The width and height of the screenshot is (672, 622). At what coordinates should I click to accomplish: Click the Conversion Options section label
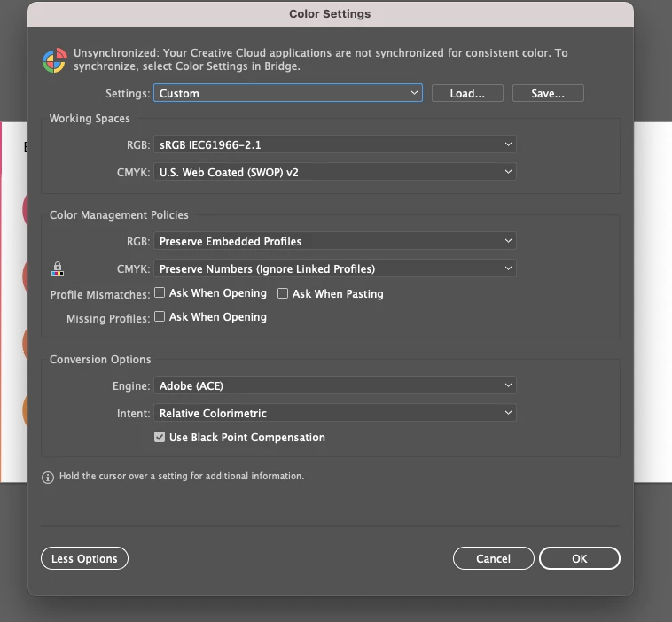[100, 359]
